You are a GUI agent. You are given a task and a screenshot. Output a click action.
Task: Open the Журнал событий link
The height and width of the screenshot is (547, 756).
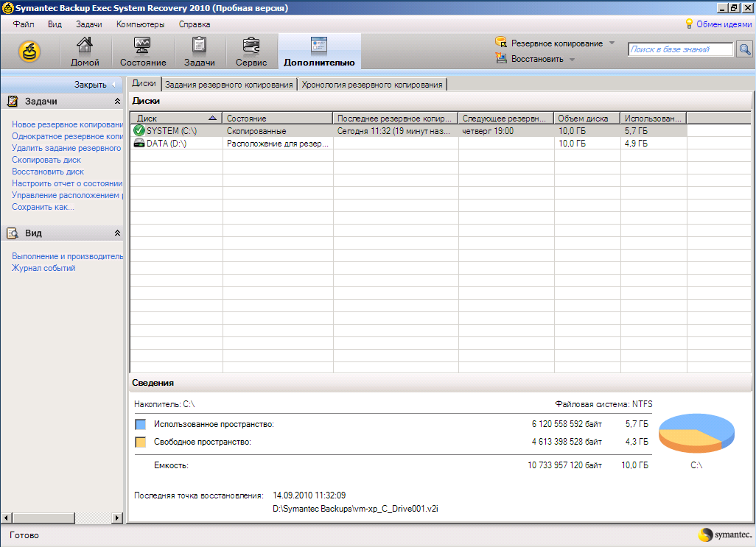(x=43, y=268)
